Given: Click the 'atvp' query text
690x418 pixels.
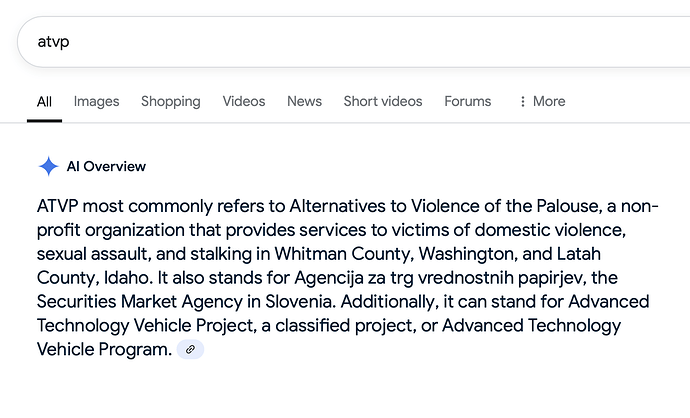Looking at the screenshot, I should [x=54, y=42].
